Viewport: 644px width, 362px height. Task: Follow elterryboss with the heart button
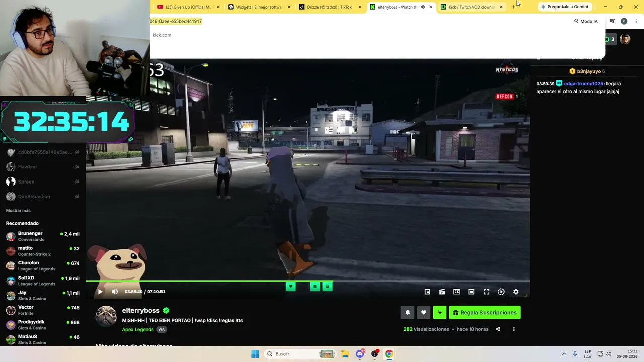pos(424,313)
